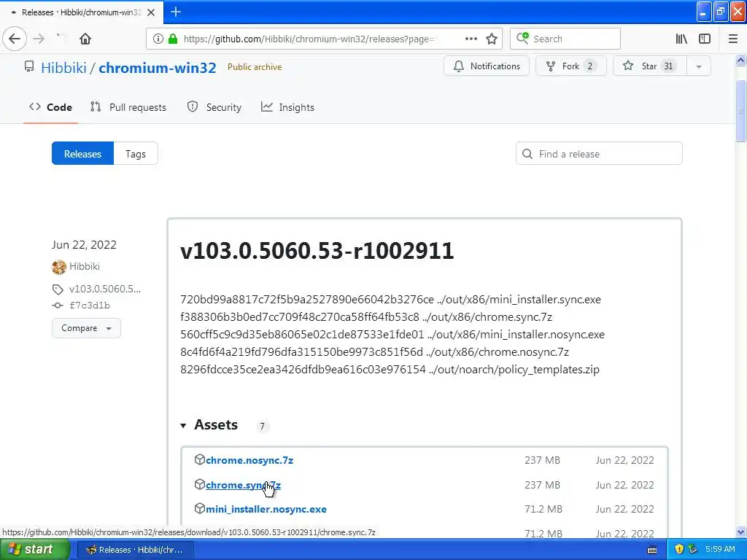Open the Code tab
Viewport: 747px width, 560px height.
[x=50, y=107]
